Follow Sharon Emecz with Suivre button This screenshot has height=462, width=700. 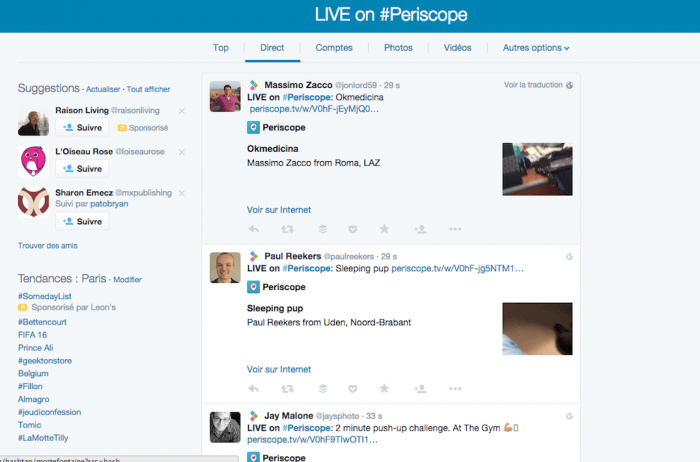point(82,221)
